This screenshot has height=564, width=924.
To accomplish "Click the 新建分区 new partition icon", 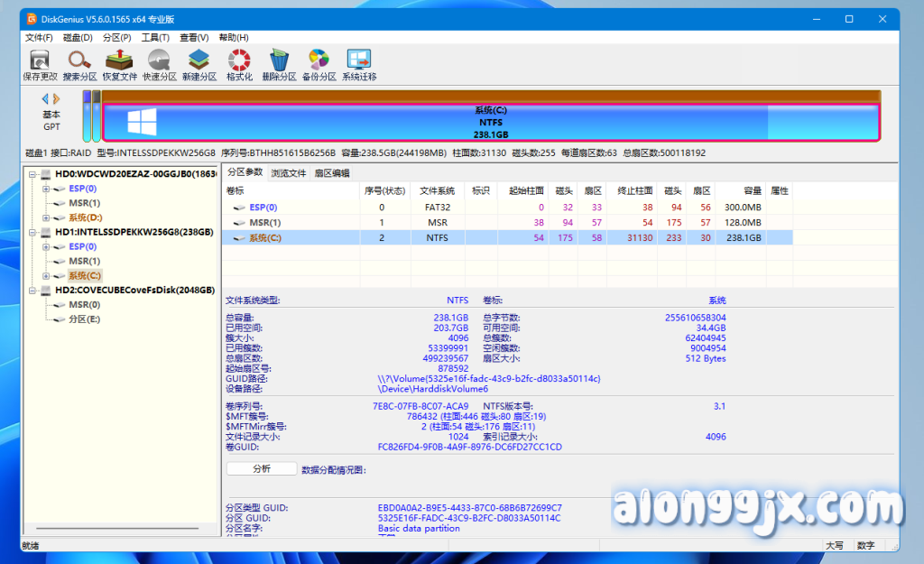I will [199, 61].
